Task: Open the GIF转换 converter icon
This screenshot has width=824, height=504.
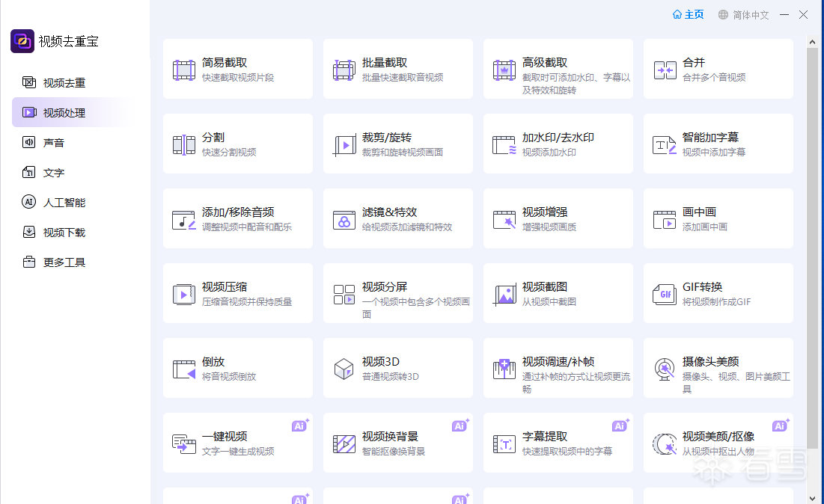Action: [665, 295]
